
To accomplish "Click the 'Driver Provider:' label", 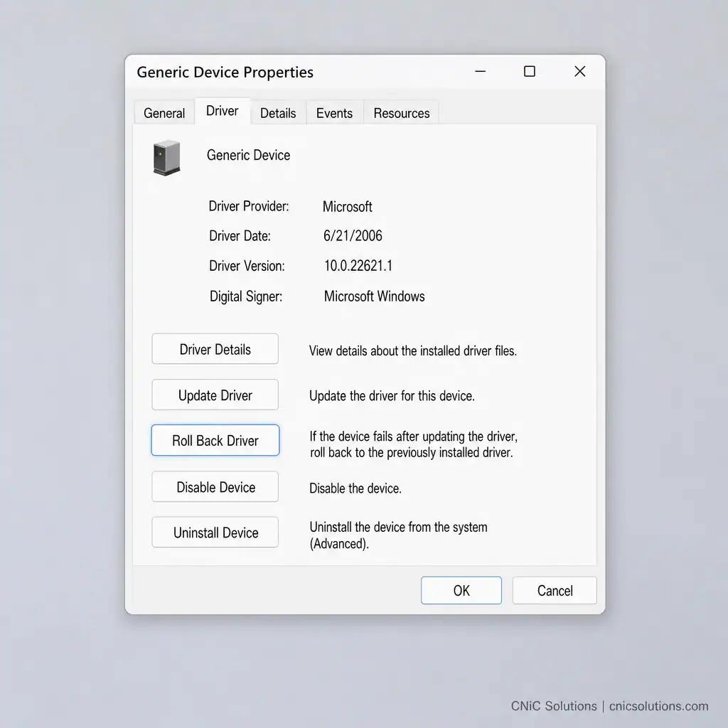I will point(249,206).
